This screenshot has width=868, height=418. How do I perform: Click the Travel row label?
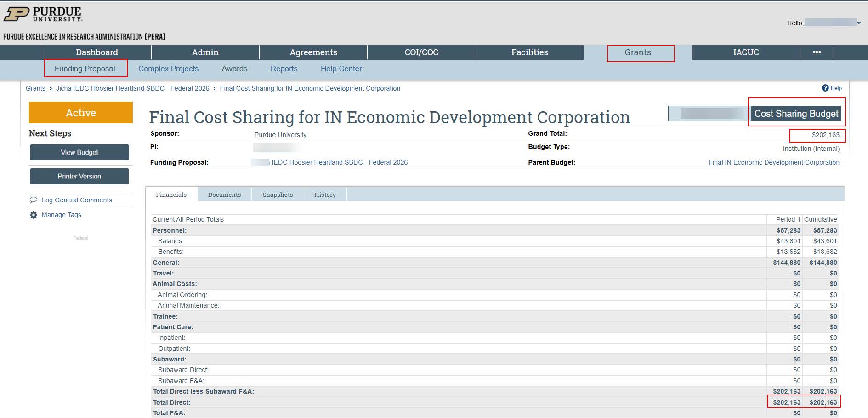pyautogui.click(x=163, y=273)
